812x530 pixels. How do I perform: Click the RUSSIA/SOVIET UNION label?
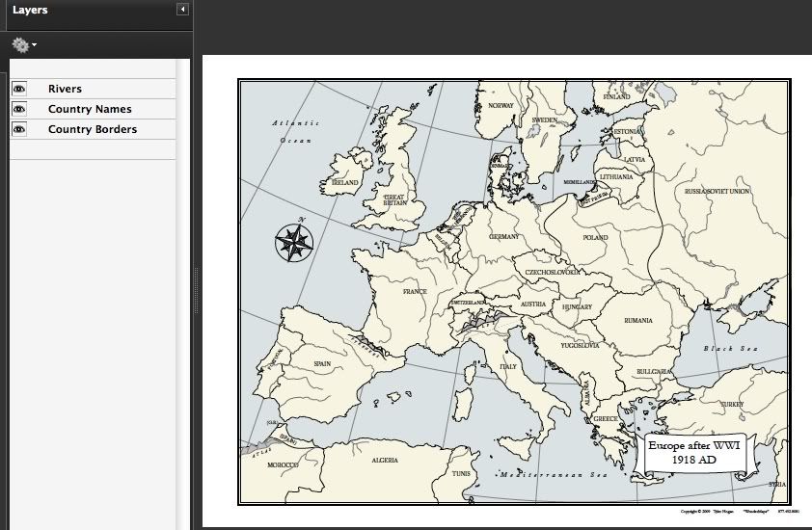[717, 191]
